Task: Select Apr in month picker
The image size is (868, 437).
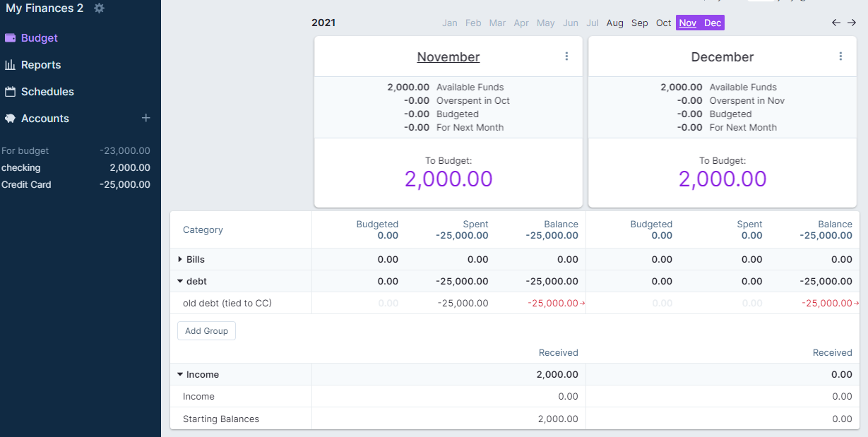Action: [x=521, y=23]
